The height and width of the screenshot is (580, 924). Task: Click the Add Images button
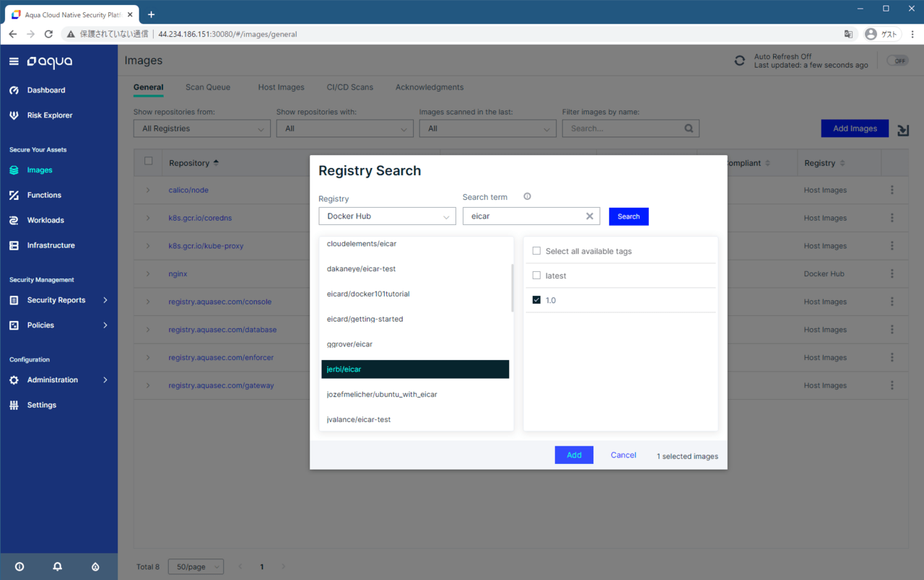point(855,128)
